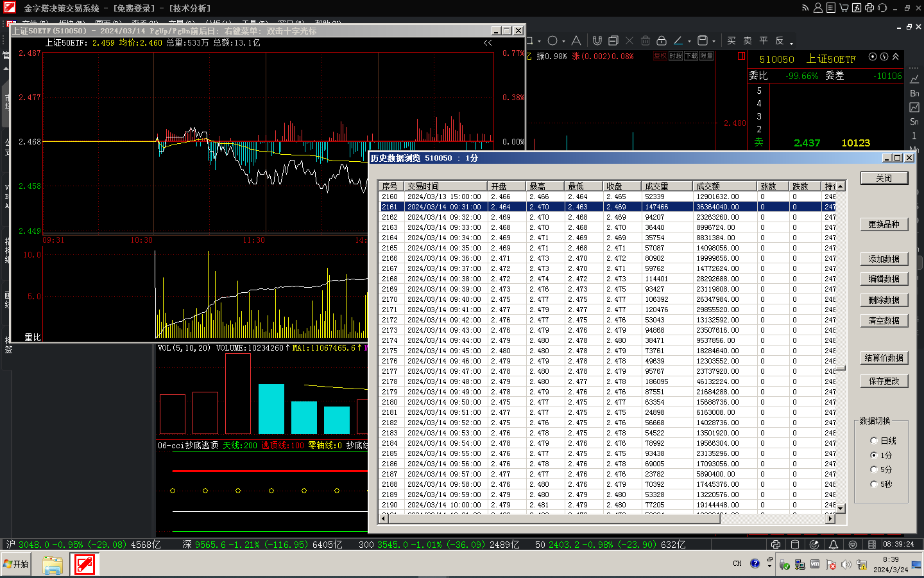Click the database cylinder icon in status bar
This screenshot has width=924, height=578.
coord(795,545)
